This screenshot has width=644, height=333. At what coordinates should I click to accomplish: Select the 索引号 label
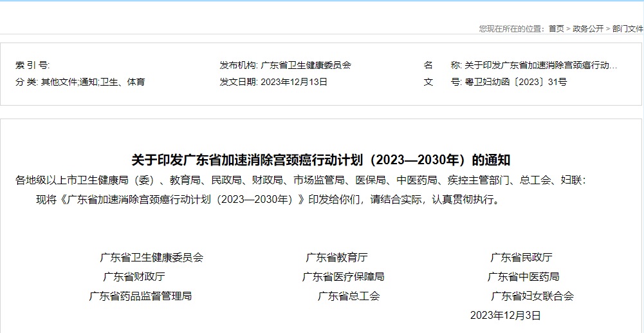(x=32, y=65)
